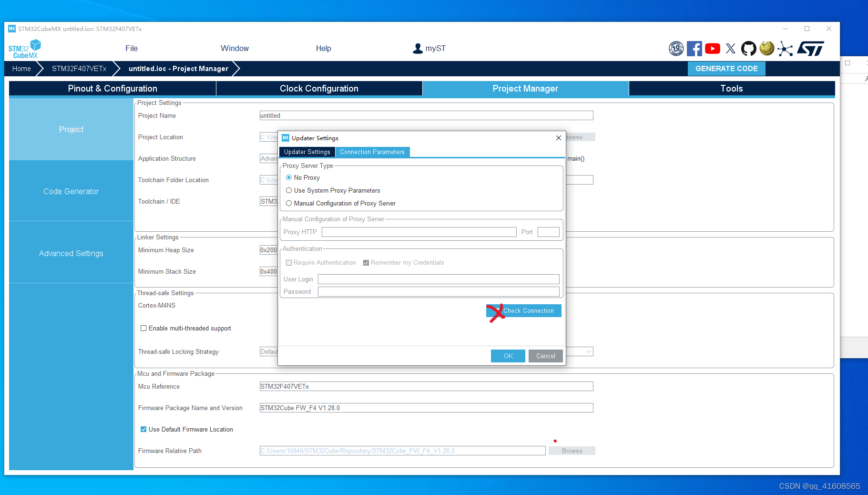Expand the Thread-safe Locking Strategy dropdown arrow
868x495 pixels.
click(589, 351)
